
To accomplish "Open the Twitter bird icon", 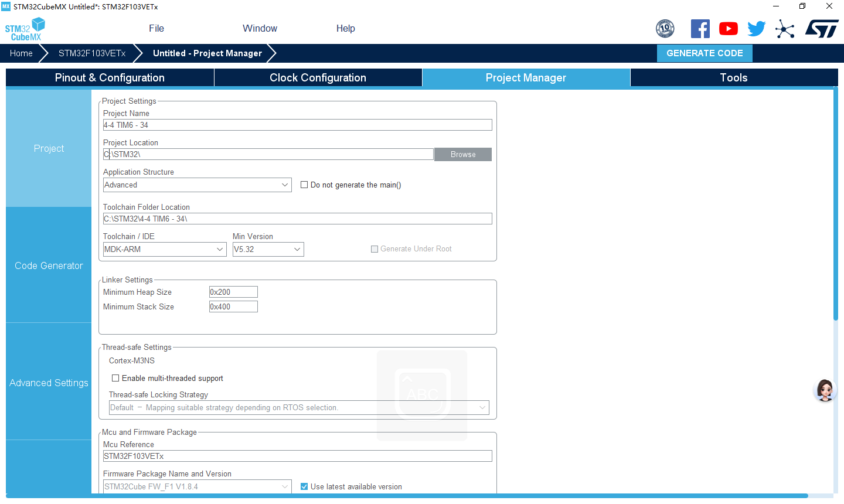I will pyautogui.click(x=756, y=29).
